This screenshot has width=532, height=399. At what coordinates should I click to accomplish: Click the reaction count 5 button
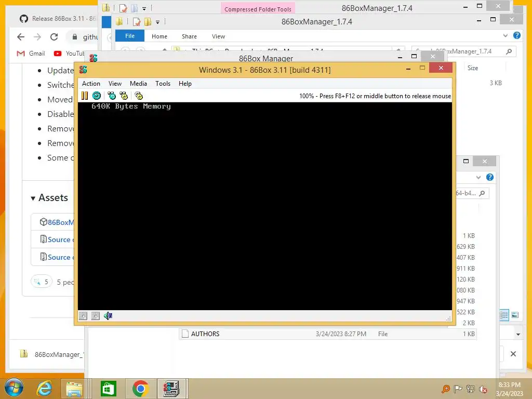(x=42, y=282)
